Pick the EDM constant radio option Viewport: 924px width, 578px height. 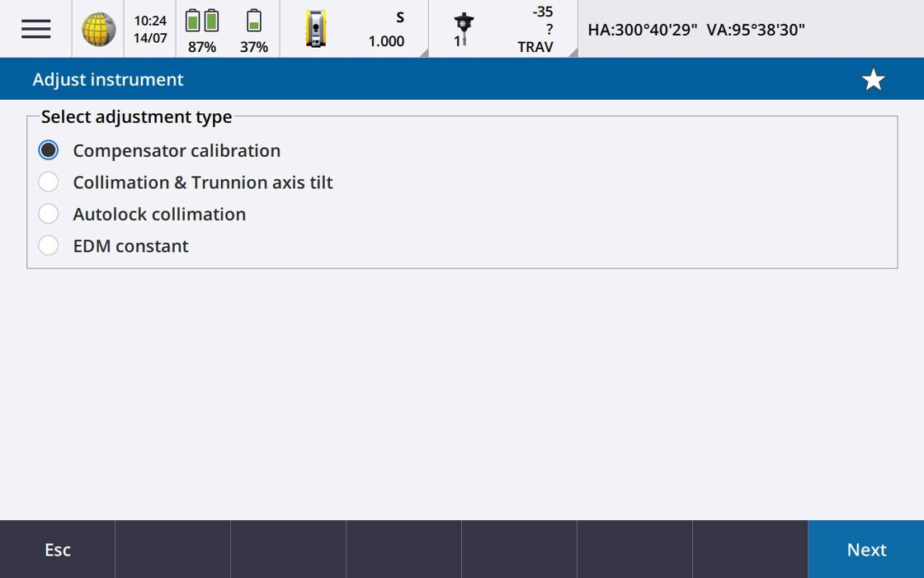[49, 246]
